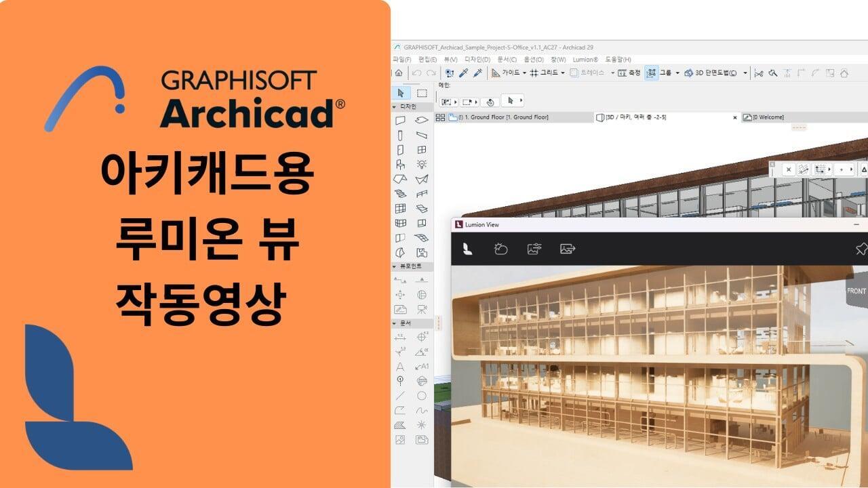Click the Lumion sun and weather icon
The width and height of the screenshot is (868, 488).
[x=501, y=249]
